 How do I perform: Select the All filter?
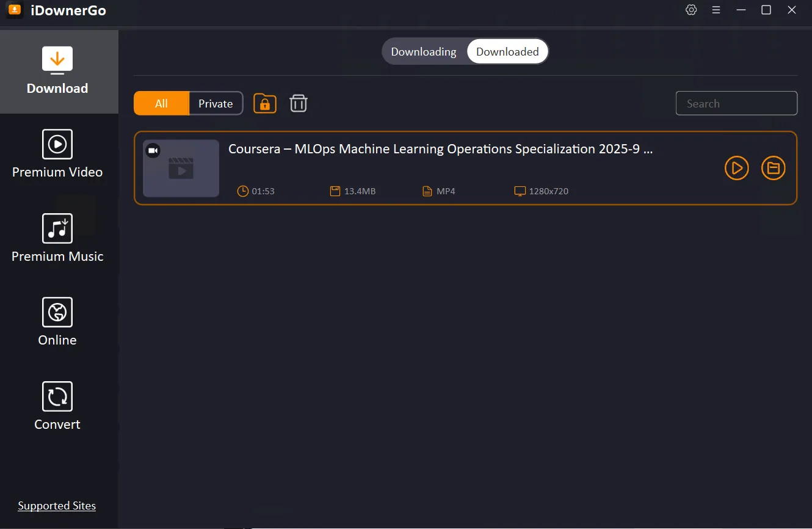(x=161, y=103)
